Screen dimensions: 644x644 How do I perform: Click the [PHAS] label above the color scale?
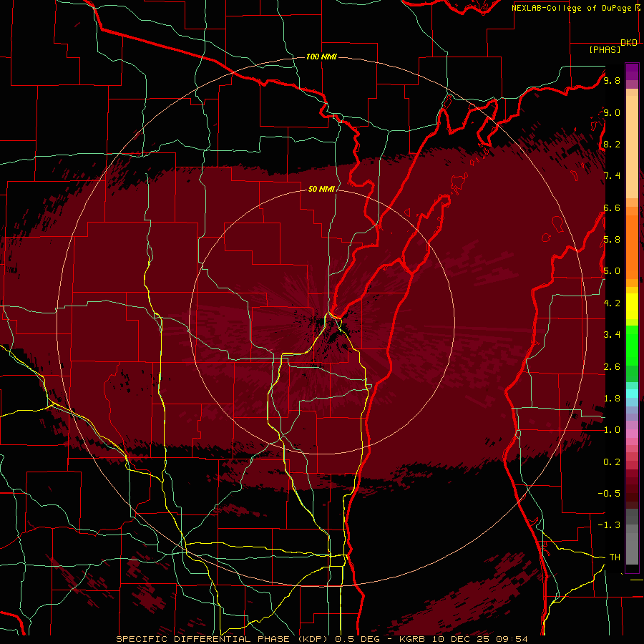tap(605, 50)
